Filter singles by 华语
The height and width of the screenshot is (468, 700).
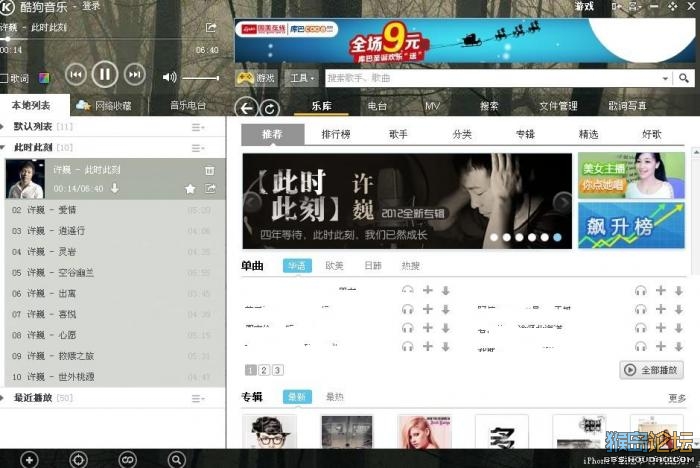click(297, 266)
